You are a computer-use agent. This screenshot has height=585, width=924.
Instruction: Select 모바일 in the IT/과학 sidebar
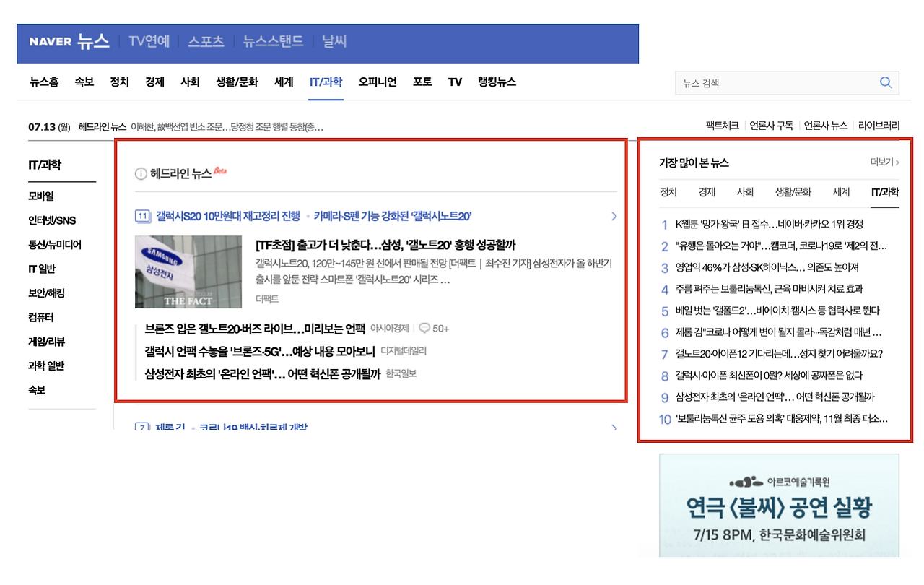coord(41,196)
